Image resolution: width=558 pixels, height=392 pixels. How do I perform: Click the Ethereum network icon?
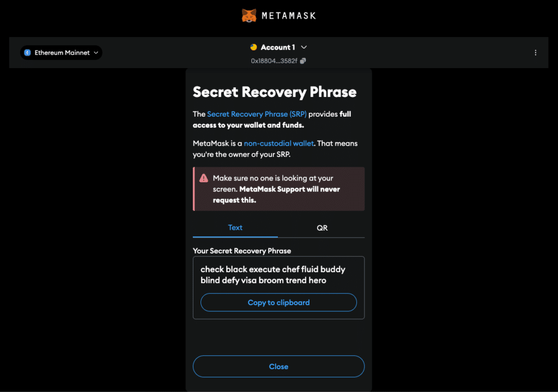[27, 53]
